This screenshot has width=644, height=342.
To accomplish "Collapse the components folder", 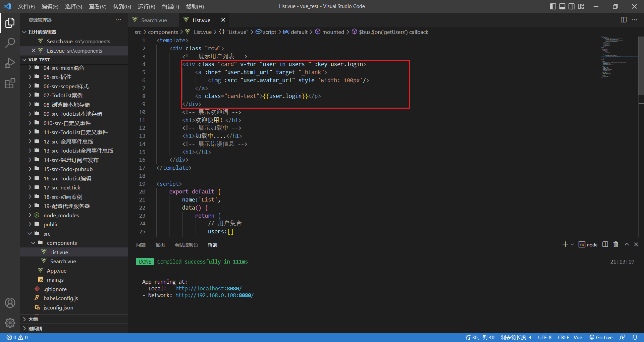I will click(62, 243).
